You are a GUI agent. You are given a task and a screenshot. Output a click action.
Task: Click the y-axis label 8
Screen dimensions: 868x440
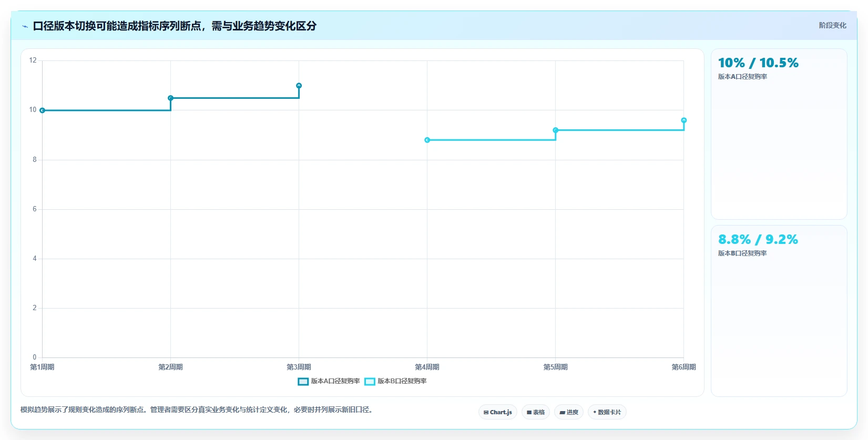35,159
